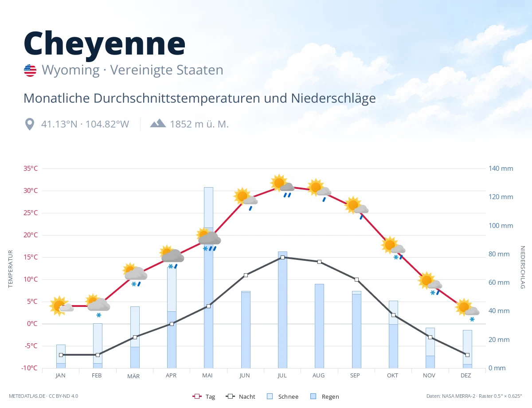Click the June precipitation bar

pos(246,330)
